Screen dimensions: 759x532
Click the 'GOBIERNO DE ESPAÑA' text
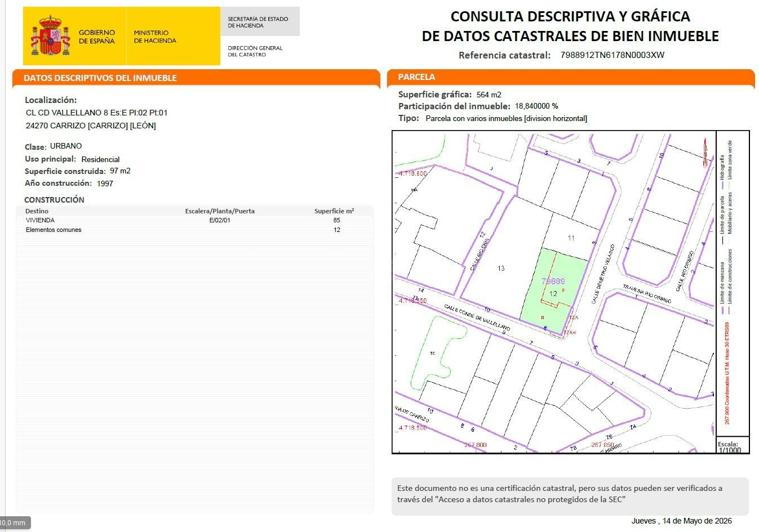click(x=96, y=37)
